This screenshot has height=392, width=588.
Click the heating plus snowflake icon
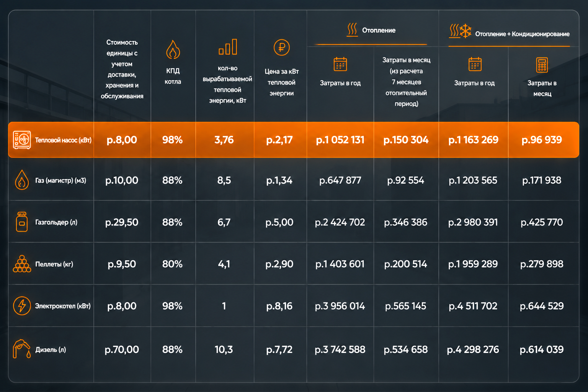[460, 31]
